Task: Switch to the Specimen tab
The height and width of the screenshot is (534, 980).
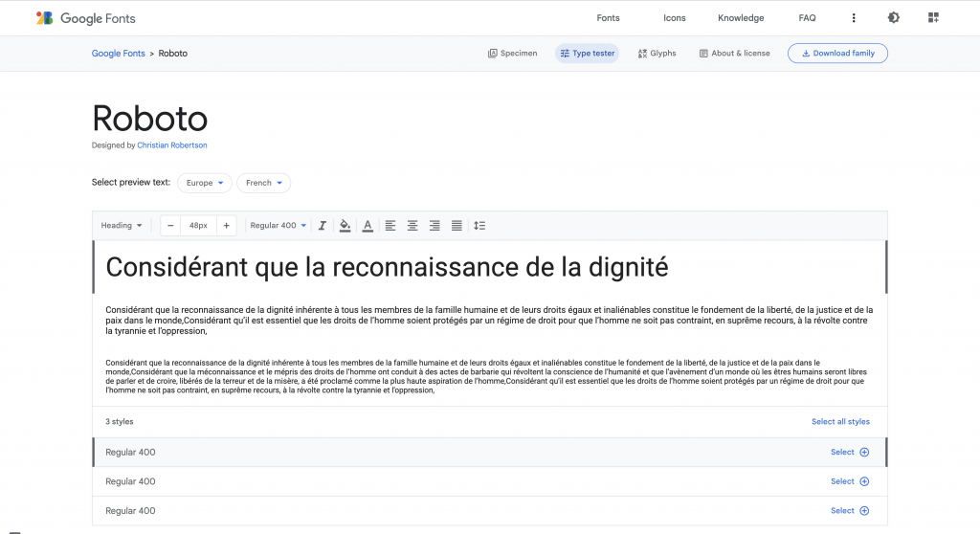Action: pos(513,54)
